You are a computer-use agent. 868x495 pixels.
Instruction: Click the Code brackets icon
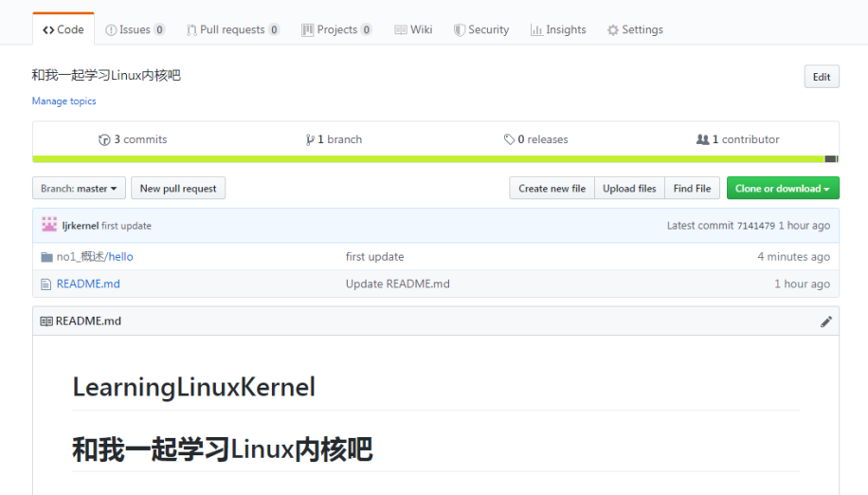[x=48, y=30]
